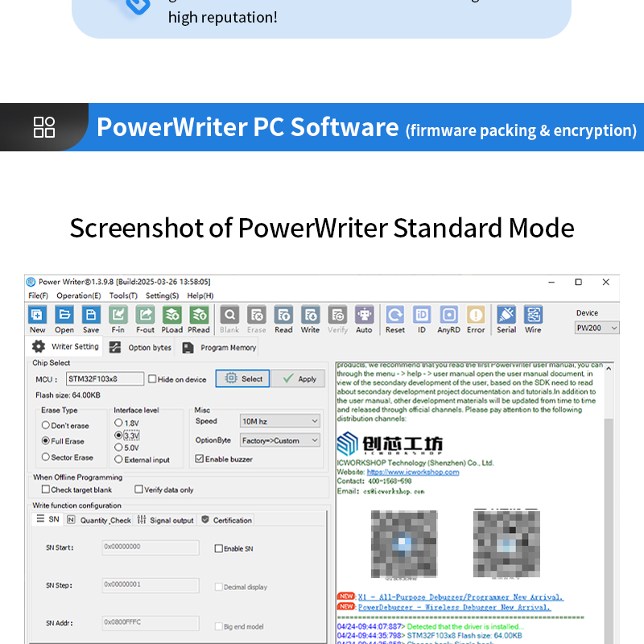Open the Speed dropdown showing 10M hz
The width and height of the screenshot is (644, 644).
click(x=279, y=422)
